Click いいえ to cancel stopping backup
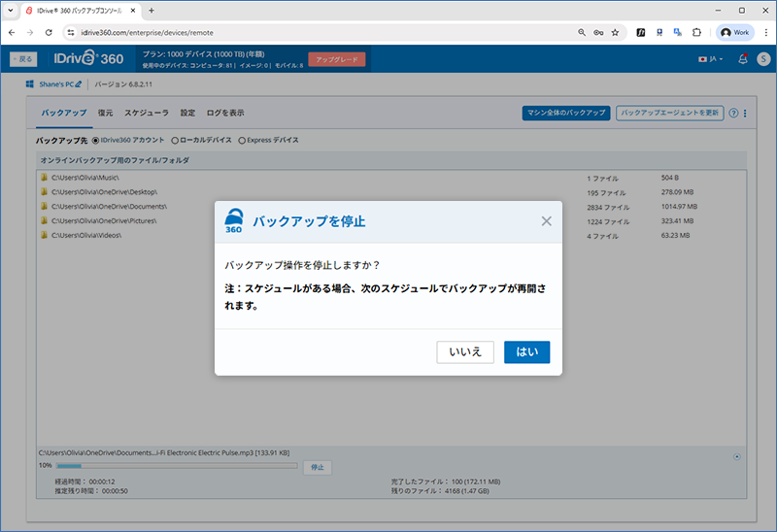The height and width of the screenshot is (532, 777). pos(465,351)
